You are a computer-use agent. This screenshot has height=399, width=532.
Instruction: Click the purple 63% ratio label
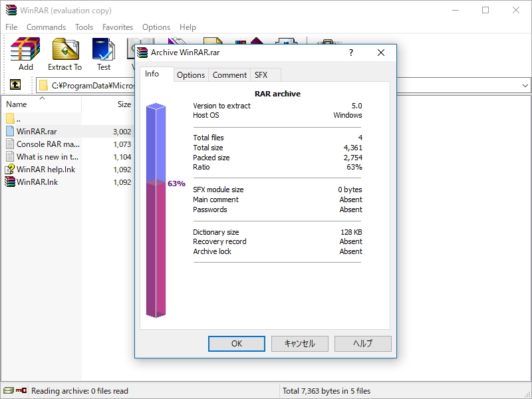click(176, 184)
